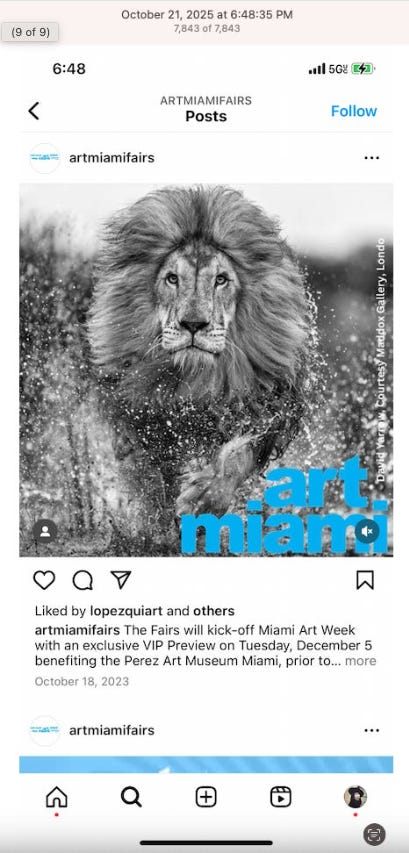
Task: Open the lion Art Miami image
Action: (x=206, y=370)
